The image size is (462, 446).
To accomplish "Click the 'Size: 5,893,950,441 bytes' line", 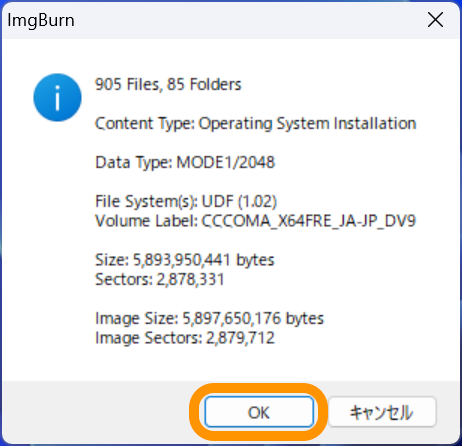I will point(185,260).
